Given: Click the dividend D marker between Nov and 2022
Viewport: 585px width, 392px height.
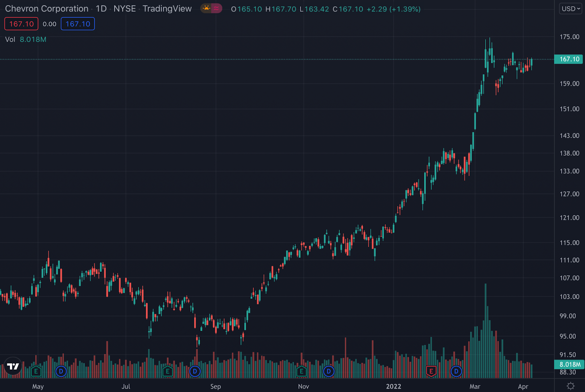Looking at the screenshot, I should point(329,372).
